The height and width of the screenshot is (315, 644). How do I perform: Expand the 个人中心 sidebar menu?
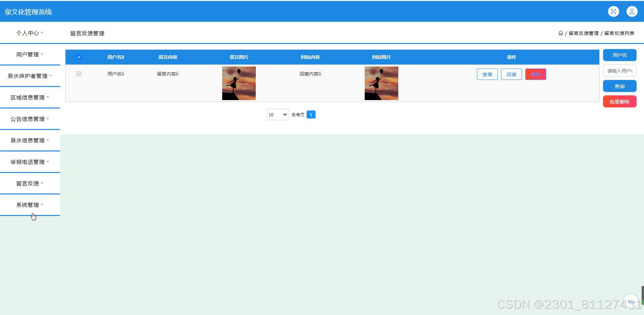pos(30,33)
